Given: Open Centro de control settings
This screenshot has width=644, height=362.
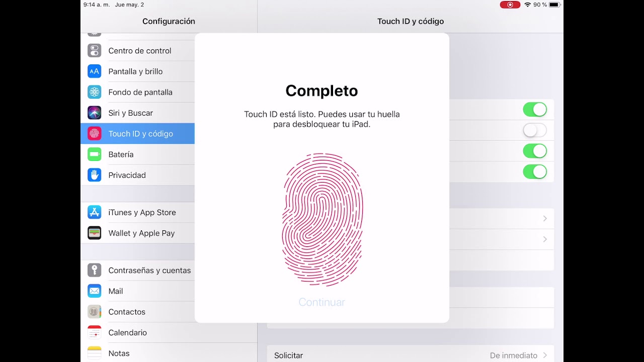Looking at the screenshot, I should 137,51.
